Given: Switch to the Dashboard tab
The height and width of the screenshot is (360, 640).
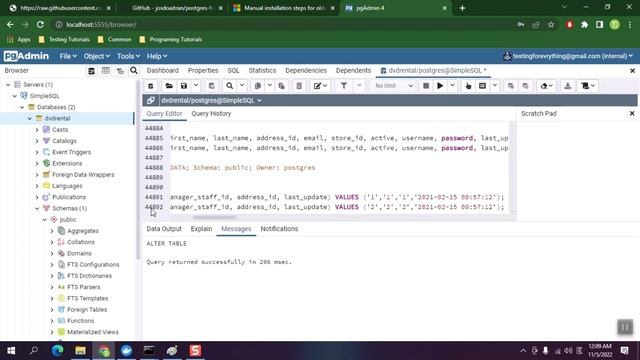Looking at the screenshot, I should point(162,71).
